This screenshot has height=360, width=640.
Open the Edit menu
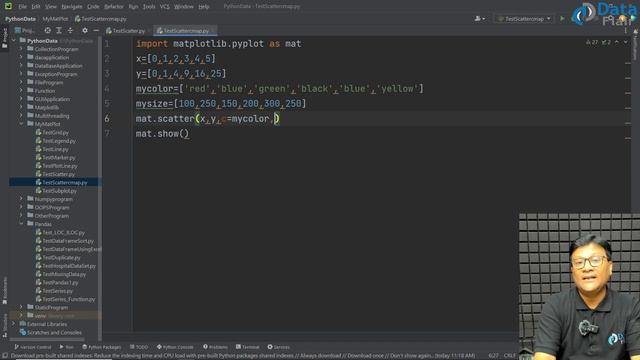[36, 7]
